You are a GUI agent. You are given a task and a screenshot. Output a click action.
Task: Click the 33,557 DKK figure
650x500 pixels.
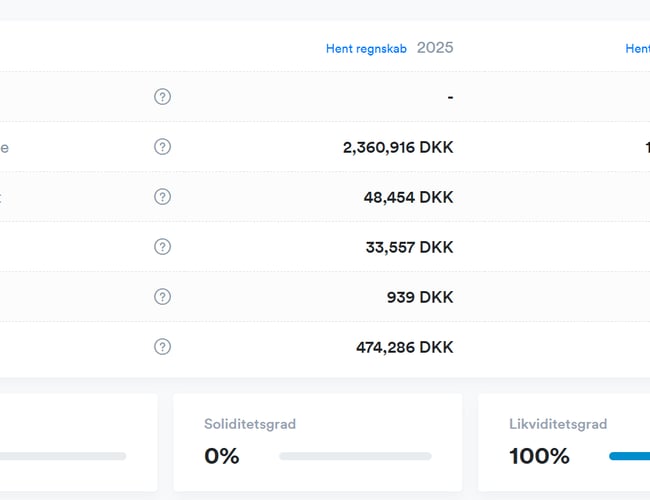[408, 247]
